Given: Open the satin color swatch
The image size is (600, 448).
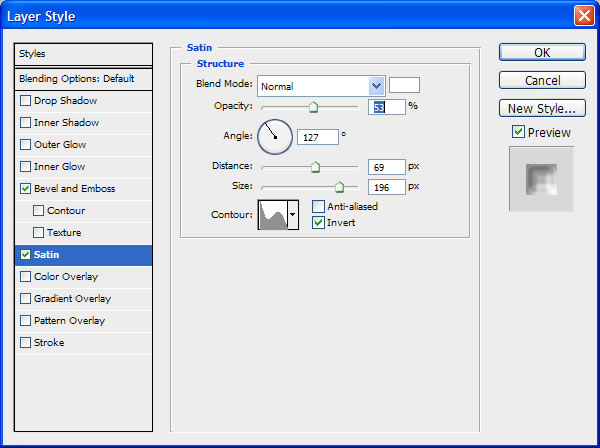Looking at the screenshot, I should [x=404, y=85].
